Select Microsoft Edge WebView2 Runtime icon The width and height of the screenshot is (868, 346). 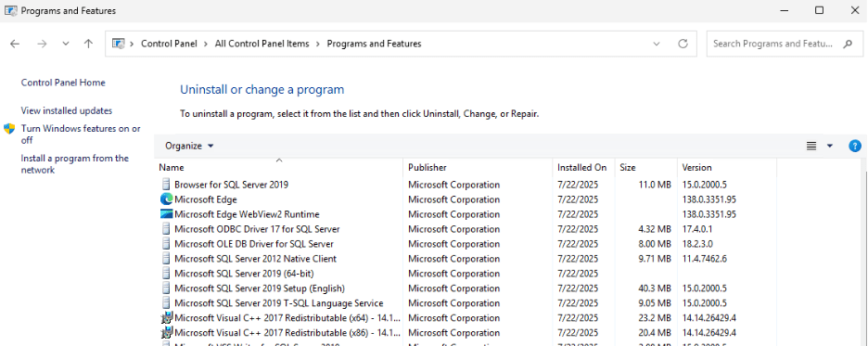tap(167, 214)
